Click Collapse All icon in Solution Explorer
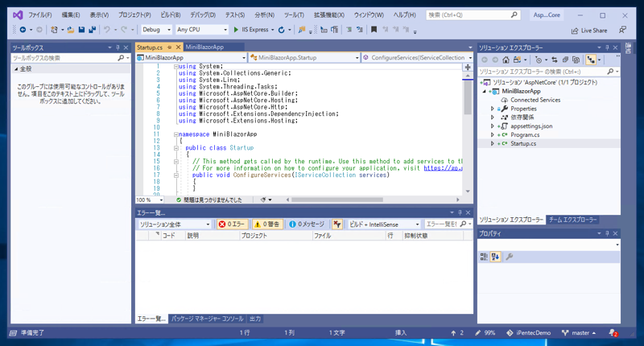Screen dimensions: 644x346 [565, 60]
